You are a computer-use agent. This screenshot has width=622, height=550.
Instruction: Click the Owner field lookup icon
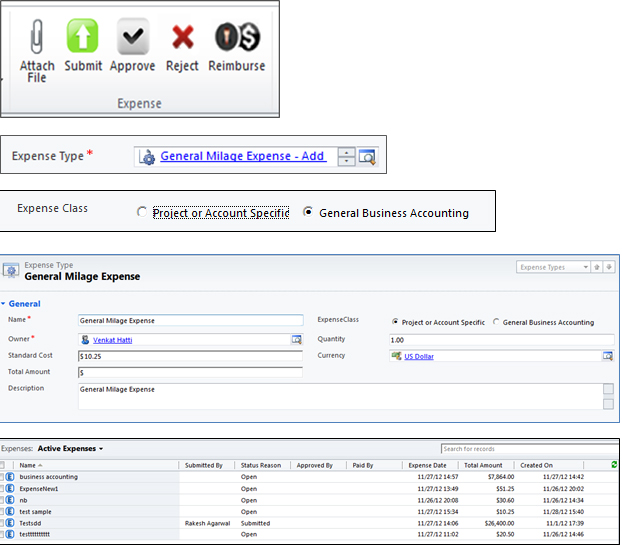pyautogui.click(x=297, y=340)
